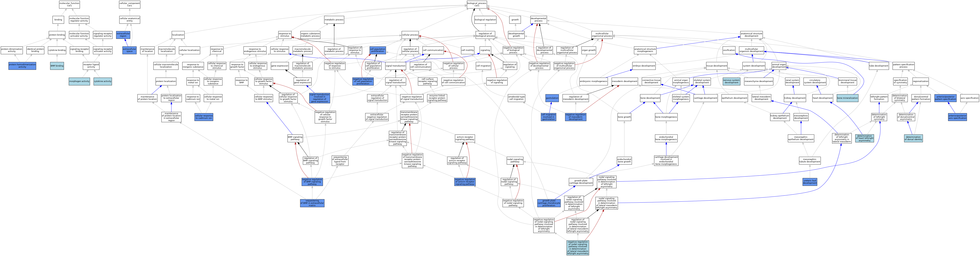
Task: Click the 'response to BMP' node
Action: tap(242, 81)
